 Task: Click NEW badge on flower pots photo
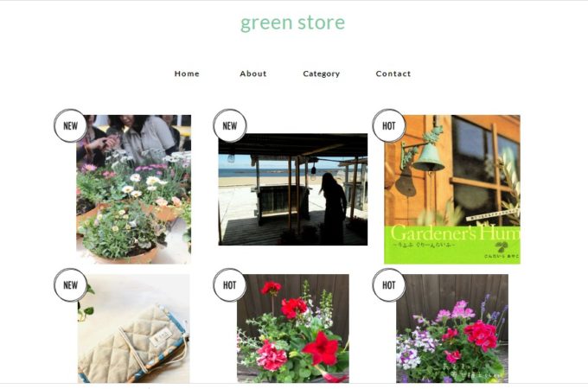pos(71,125)
